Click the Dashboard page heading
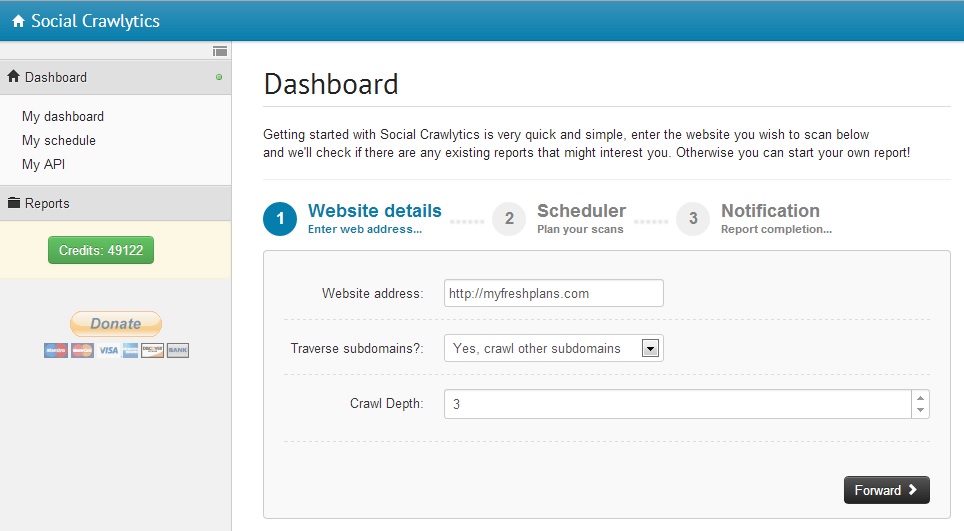 coord(331,84)
